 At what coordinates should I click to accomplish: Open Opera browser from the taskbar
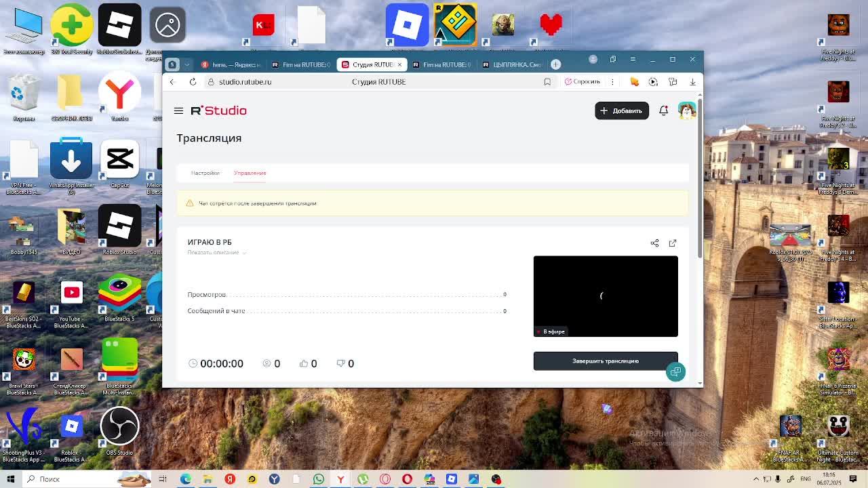click(x=407, y=479)
